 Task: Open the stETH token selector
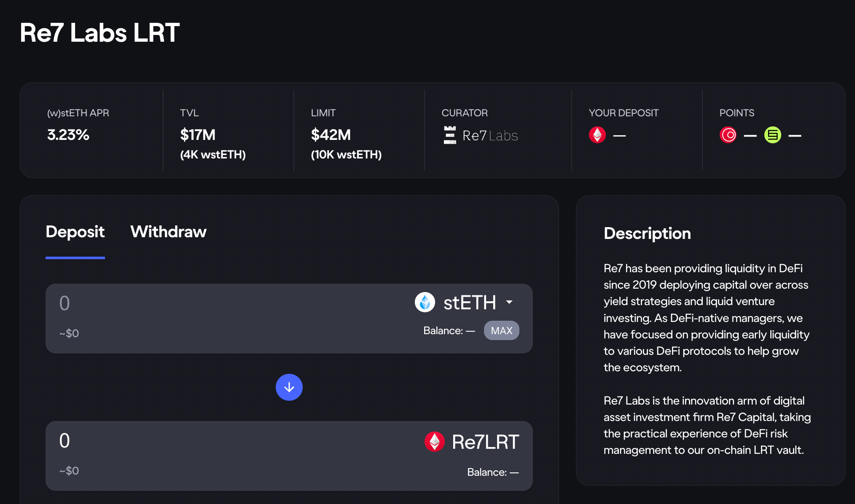(469, 303)
